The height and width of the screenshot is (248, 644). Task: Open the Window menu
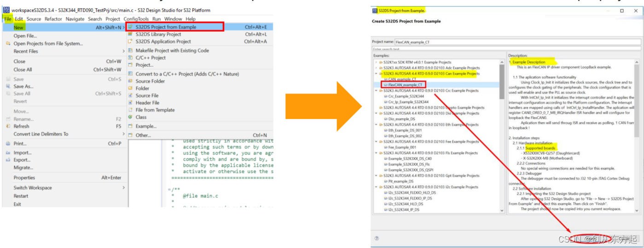click(173, 19)
